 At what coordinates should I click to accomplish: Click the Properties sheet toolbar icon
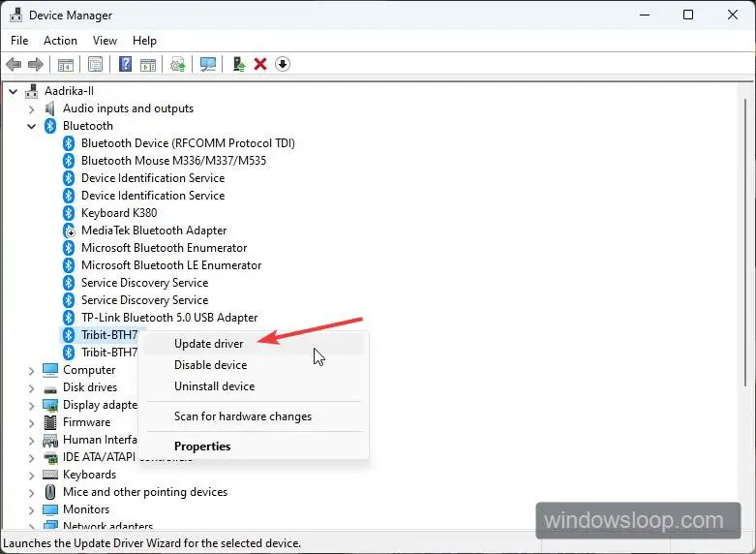pos(96,64)
